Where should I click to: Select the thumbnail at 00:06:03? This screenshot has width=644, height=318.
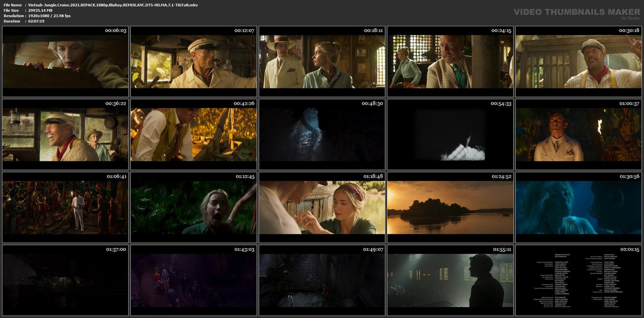65,61
